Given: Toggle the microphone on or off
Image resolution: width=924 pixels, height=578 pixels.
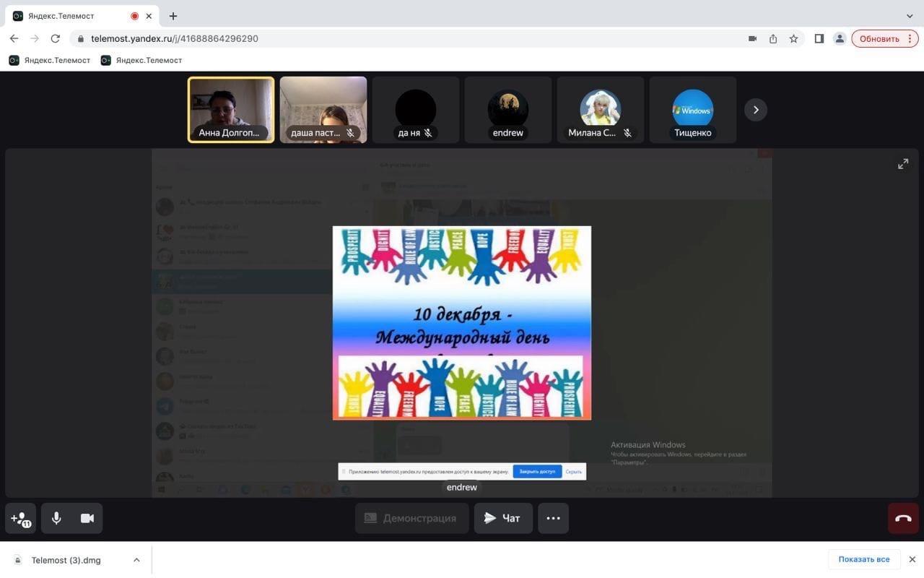Looking at the screenshot, I should click(56, 518).
